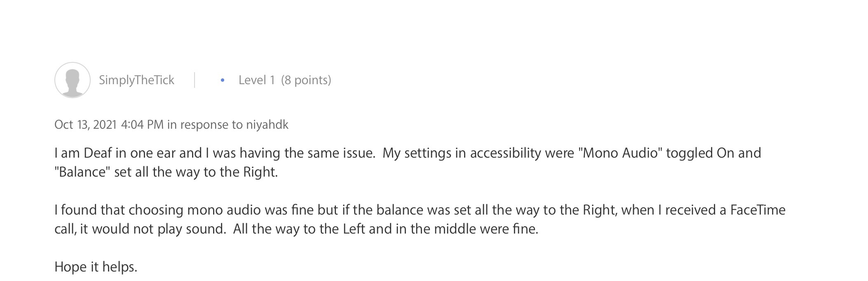This screenshot has width=868, height=281.
Task: Open SimplyTheTick's gray avatar icon
Action: click(73, 80)
